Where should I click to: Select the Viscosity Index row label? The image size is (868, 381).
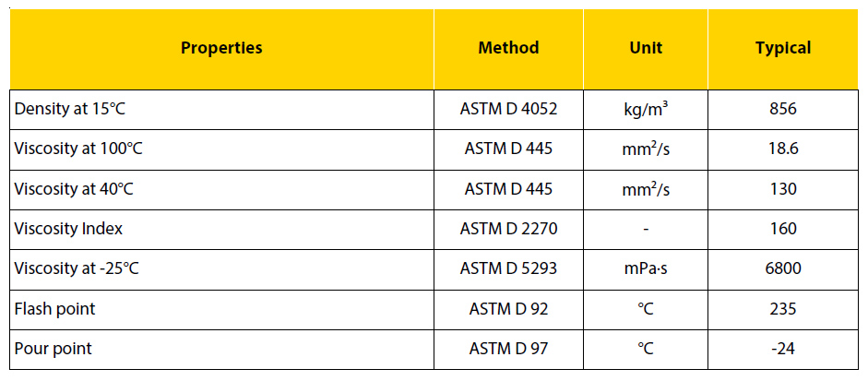pos(68,230)
